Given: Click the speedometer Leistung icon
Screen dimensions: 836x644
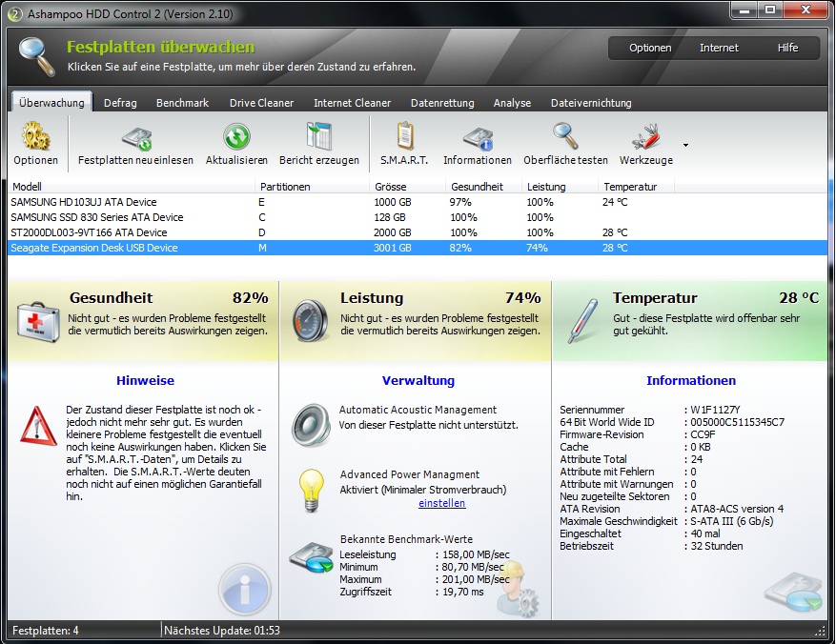Looking at the screenshot, I should [311, 321].
